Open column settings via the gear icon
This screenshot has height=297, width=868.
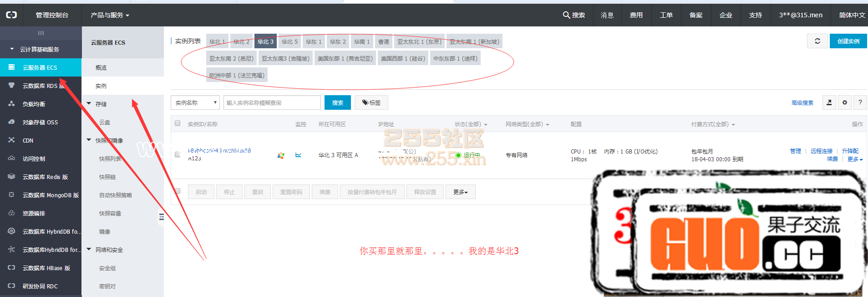click(844, 102)
